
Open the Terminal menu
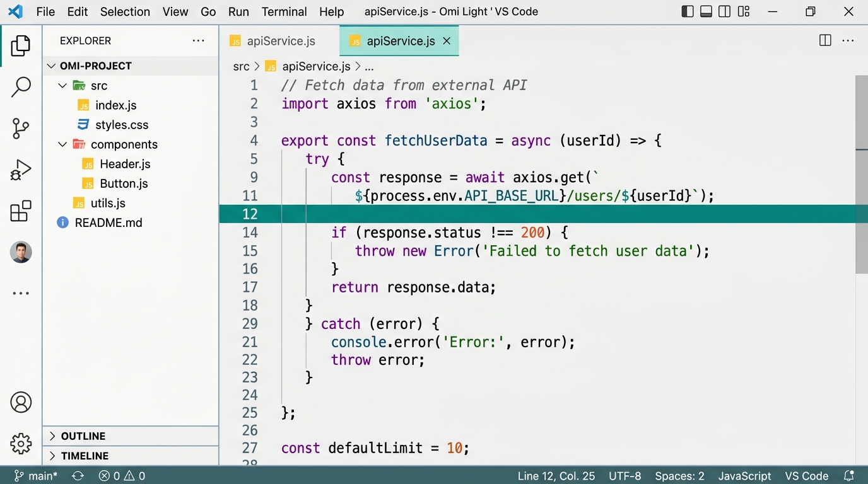(x=284, y=11)
